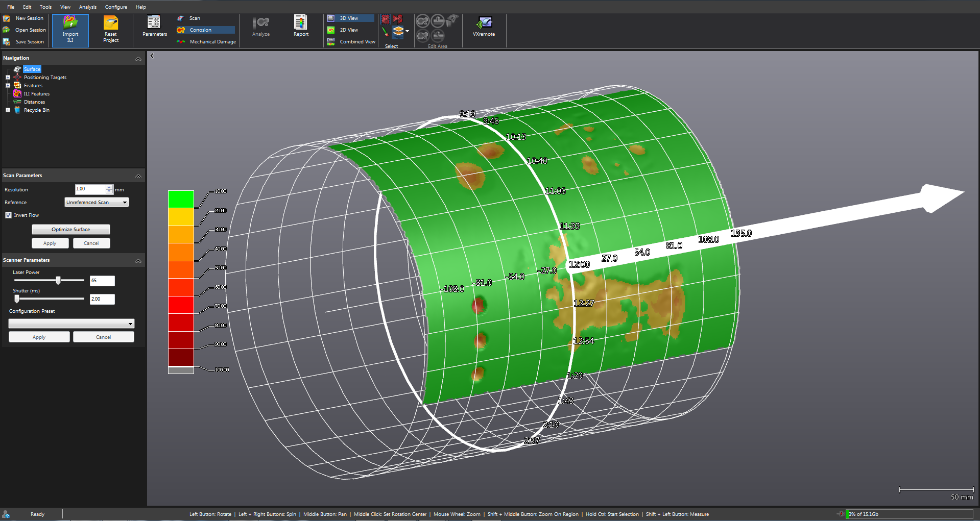The width and height of the screenshot is (980, 521).
Task: Expand the Positioning Targets tree node
Action: click(8, 78)
